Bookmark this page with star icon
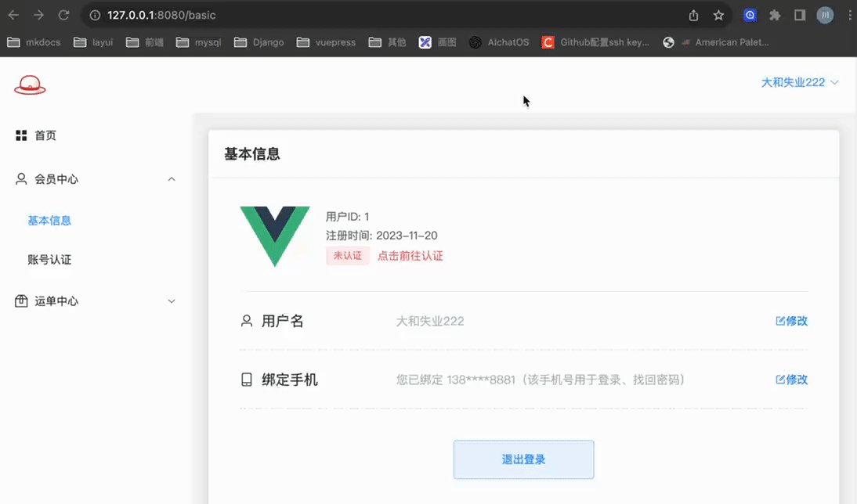Screen dimensions: 857x504 click(718, 15)
